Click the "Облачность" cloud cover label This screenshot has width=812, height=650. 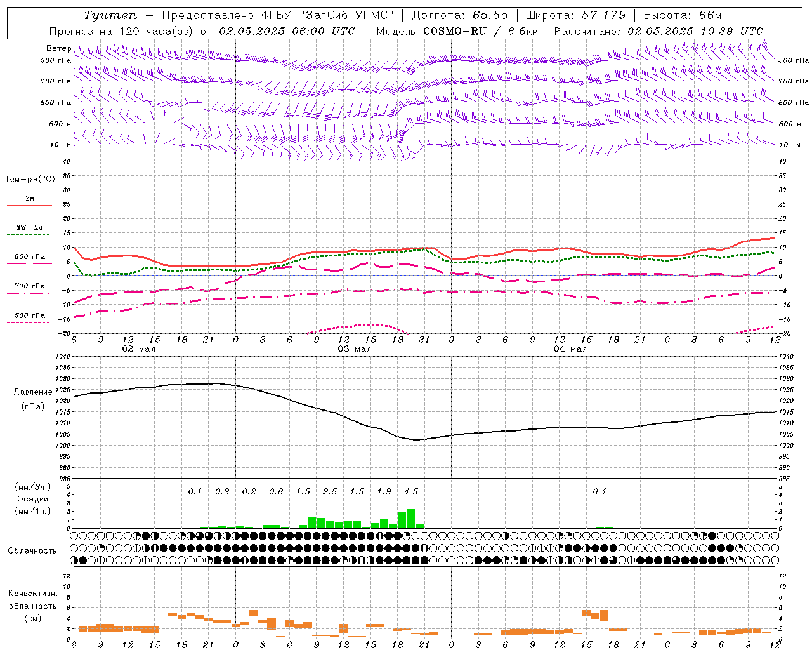coord(32,551)
